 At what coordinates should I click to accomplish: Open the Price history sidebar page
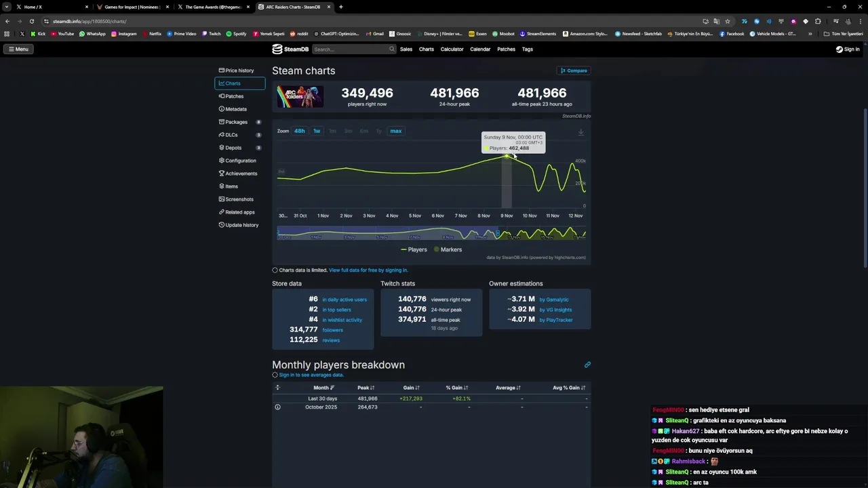pyautogui.click(x=236, y=70)
